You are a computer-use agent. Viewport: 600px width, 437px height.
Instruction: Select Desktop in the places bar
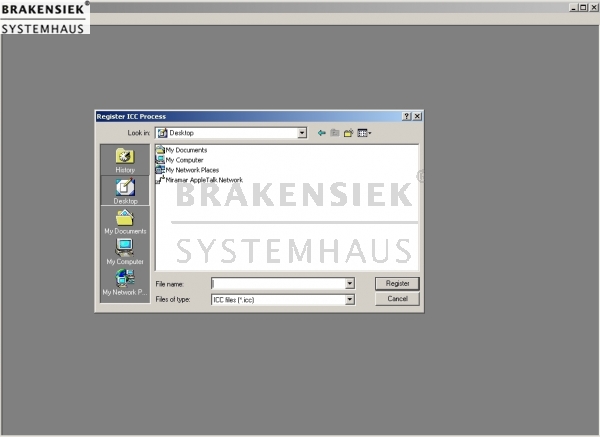click(x=125, y=191)
